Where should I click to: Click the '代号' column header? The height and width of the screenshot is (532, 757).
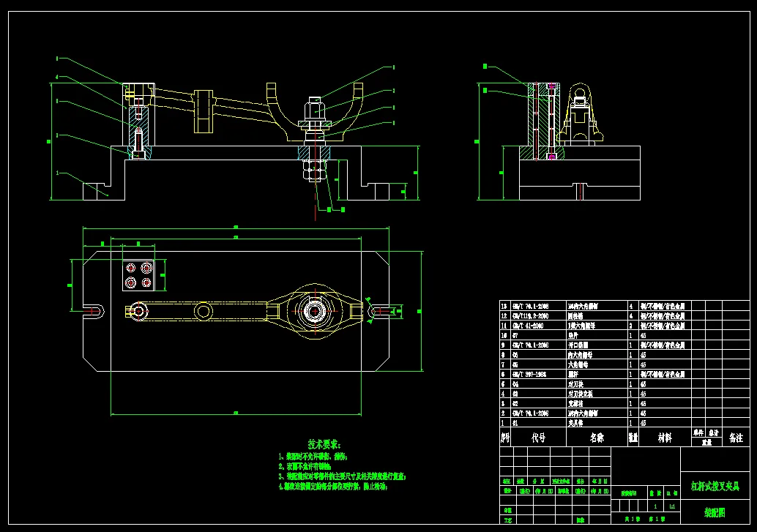pyautogui.click(x=538, y=438)
